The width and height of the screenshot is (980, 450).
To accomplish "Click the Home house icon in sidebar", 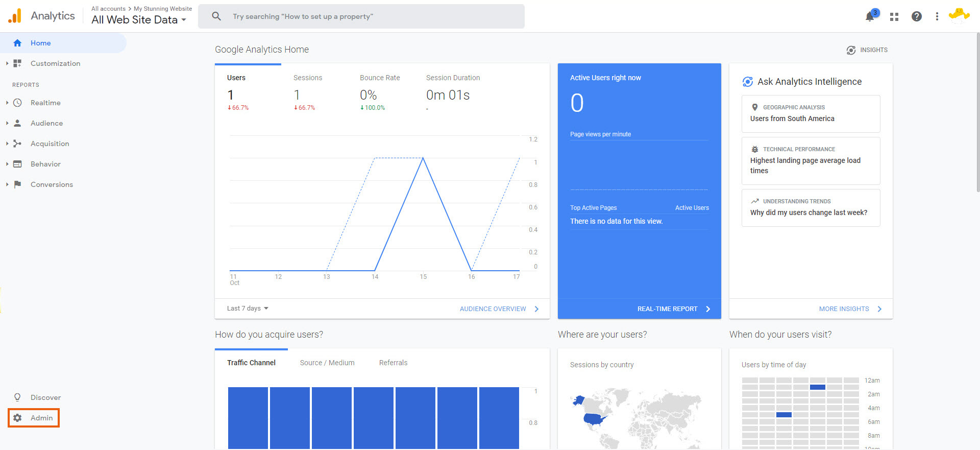I will tap(17, 43).
